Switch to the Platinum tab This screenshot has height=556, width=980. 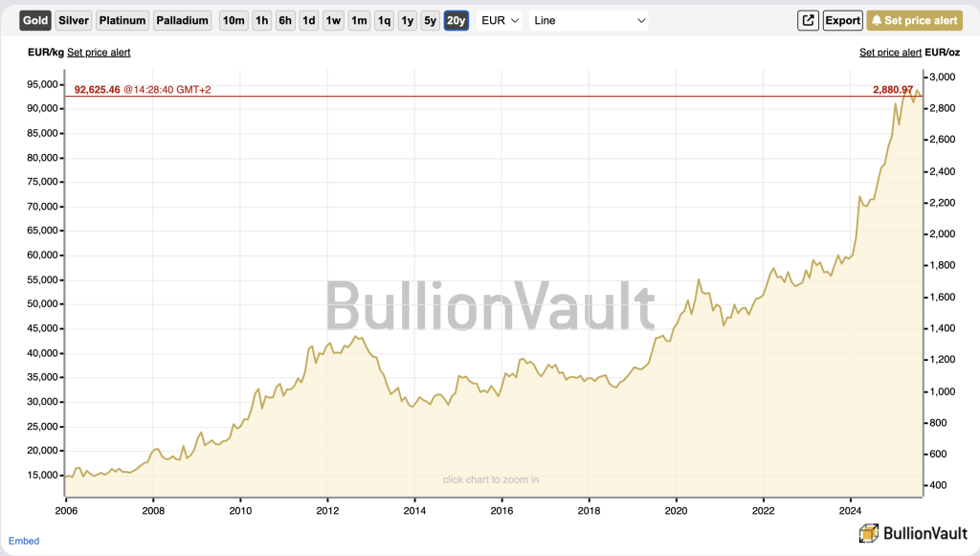pos(122,21)
